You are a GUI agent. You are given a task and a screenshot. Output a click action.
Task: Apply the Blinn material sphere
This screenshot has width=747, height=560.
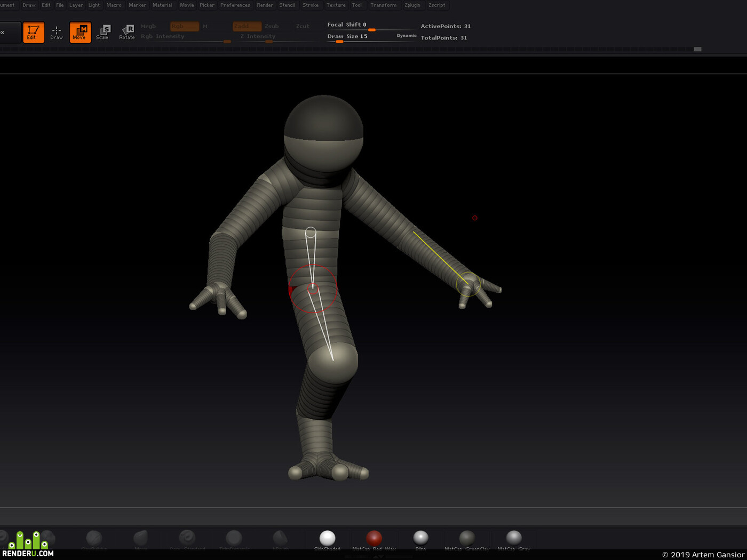(x=420, y=539)
